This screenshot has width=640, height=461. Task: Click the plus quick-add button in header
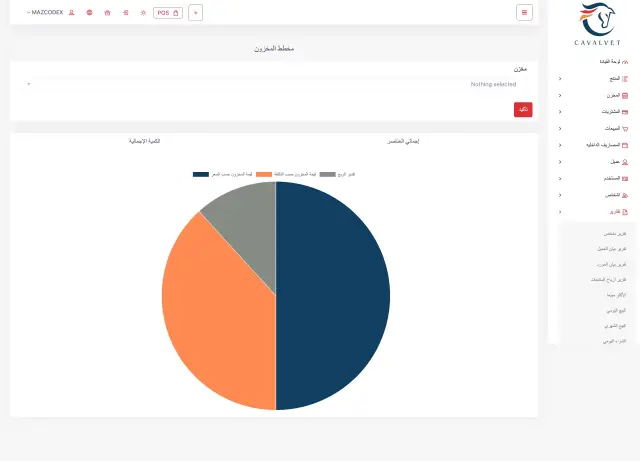click(x=196, y=13)
